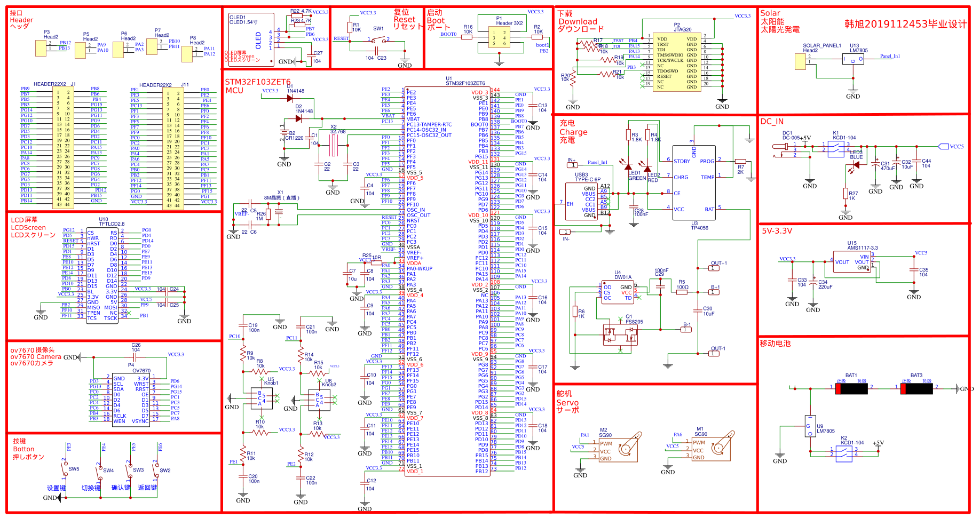Select the P7 Head2 connector
The height and width of the screenshot is (518, 980).
pos(152,46)
